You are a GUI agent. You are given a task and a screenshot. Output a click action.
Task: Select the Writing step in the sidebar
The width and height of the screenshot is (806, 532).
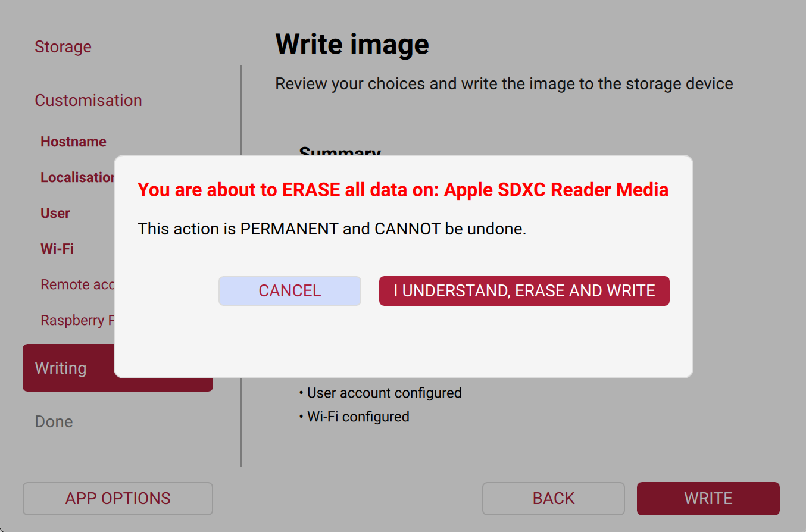[x=61, y=368]
